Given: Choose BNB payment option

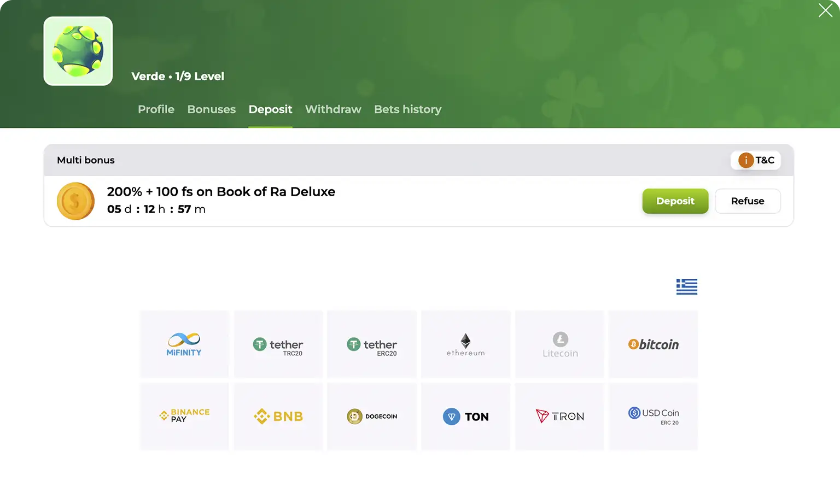Looking at the screenshot, I should pyautogui.click(x=278, y=417).
